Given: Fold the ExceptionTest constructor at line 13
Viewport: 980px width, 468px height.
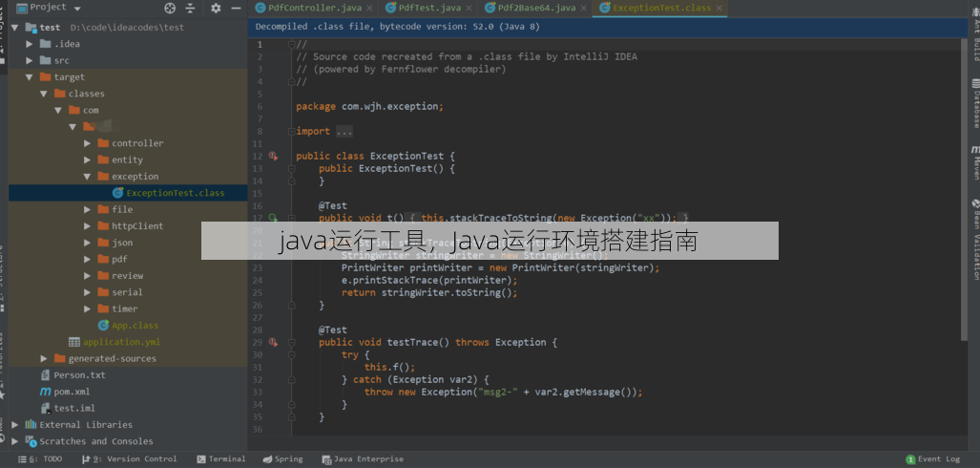Looking at the screenshot, I should 291,168.
